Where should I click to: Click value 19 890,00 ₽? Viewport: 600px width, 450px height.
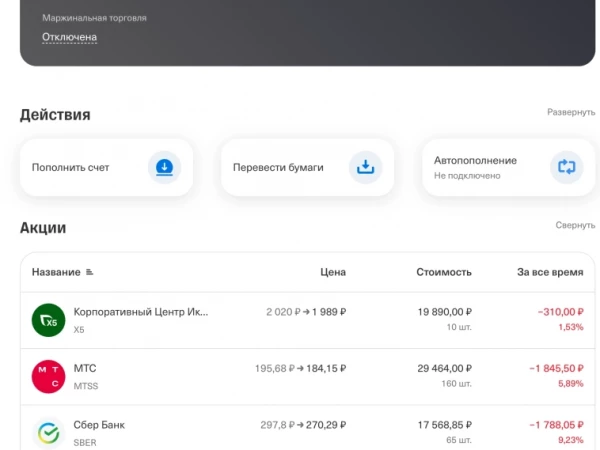pos(445,312)
